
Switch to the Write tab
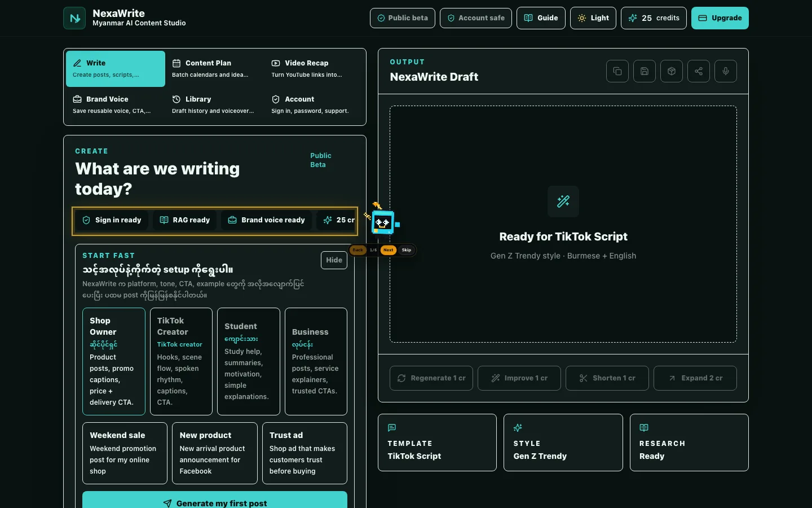(116, 69)
